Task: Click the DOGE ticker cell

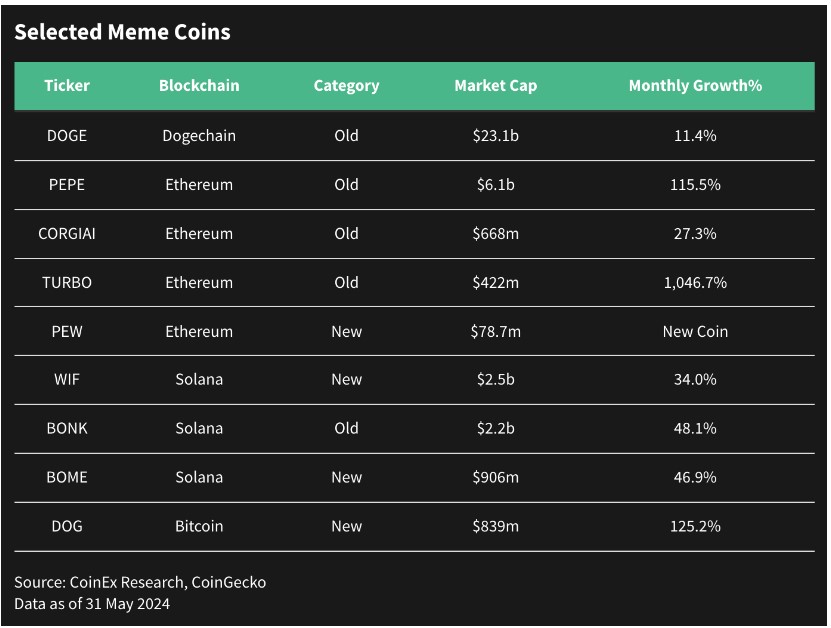Action: tap(67, 136)
